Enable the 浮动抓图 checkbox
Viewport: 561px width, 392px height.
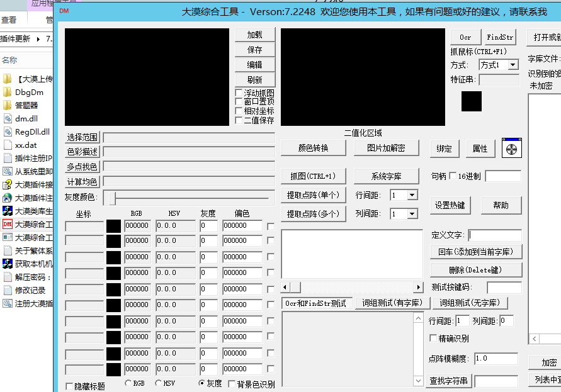pyautogui.click(x=239, y=92)
